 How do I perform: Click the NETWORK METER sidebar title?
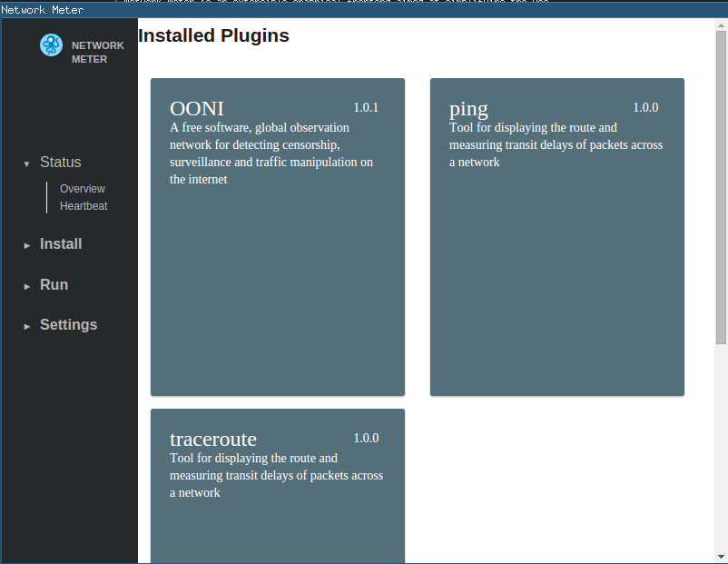click(97, 52)
